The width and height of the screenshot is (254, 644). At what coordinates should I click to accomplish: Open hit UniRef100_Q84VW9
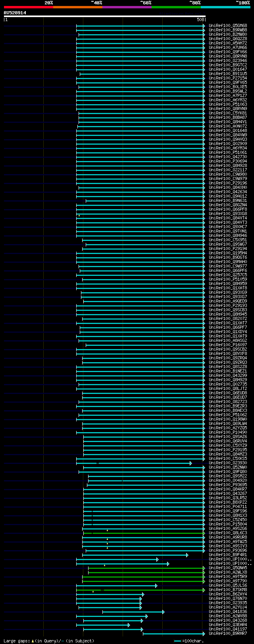coord(228,135)
